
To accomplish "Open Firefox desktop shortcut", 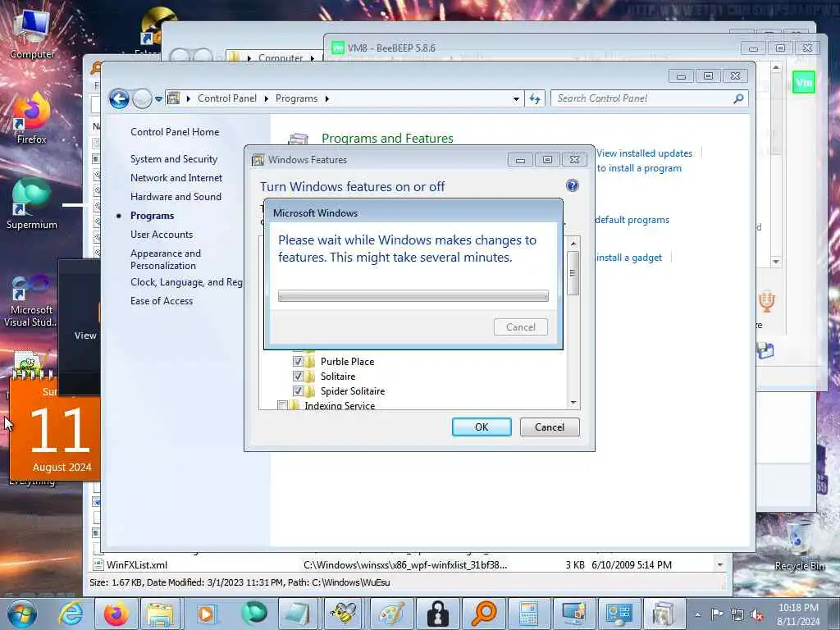I will click(x=31, y=119).
